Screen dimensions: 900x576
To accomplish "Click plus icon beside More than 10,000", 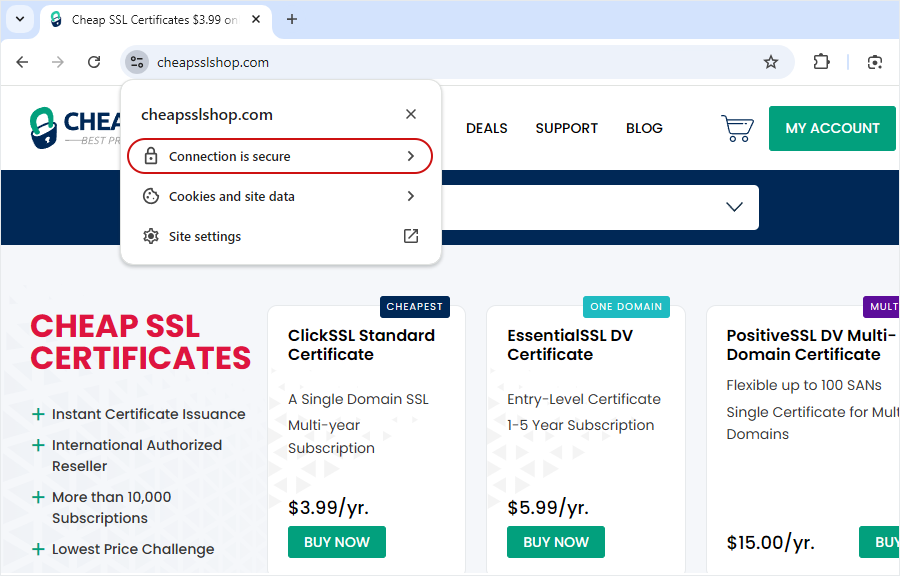I will [38, 497].
